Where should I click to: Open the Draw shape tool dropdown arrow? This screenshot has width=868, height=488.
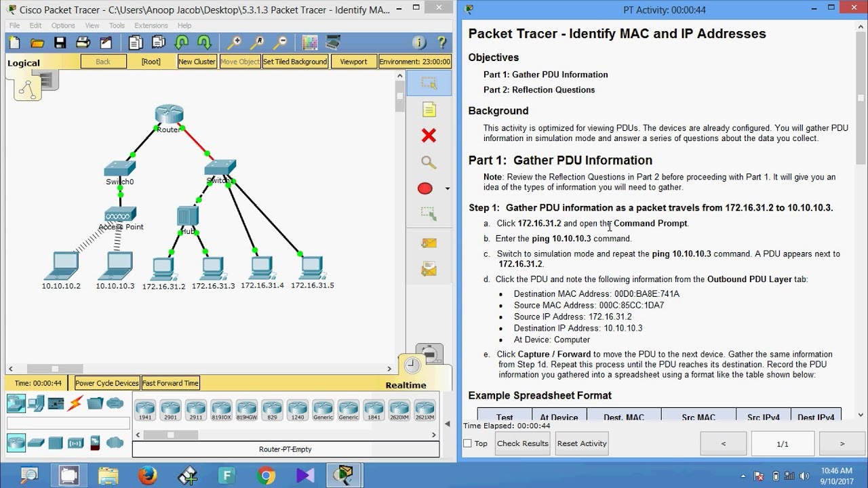447,188
